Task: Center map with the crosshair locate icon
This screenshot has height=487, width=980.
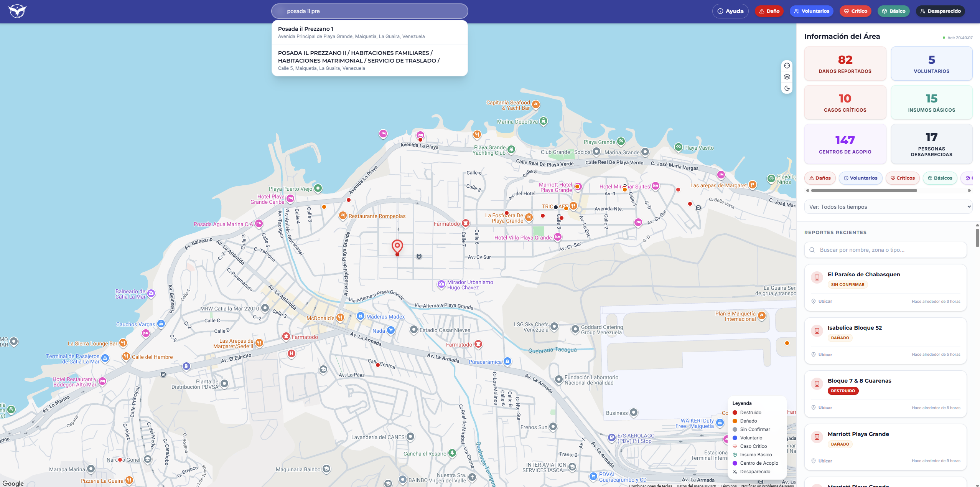Action: [787, 66]
